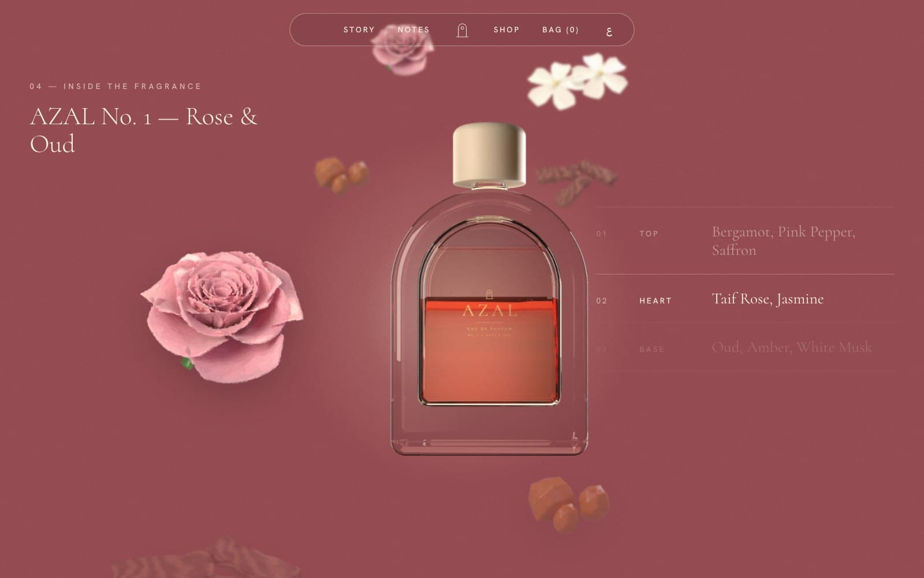Select the Top notes row

pos(745,241)
